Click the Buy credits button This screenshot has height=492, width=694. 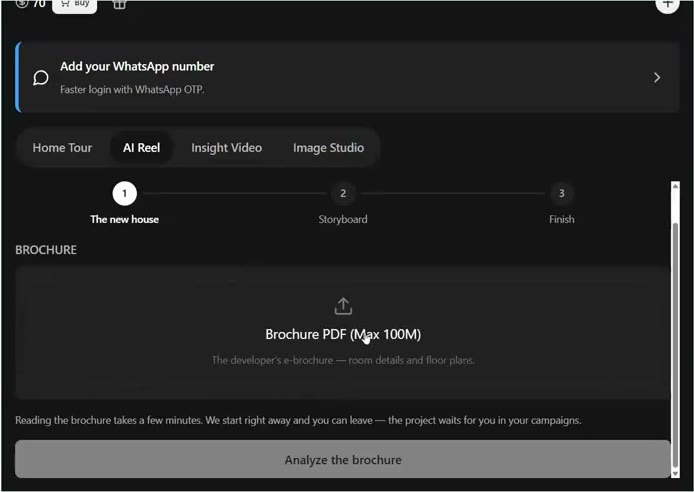coord(74,5)
